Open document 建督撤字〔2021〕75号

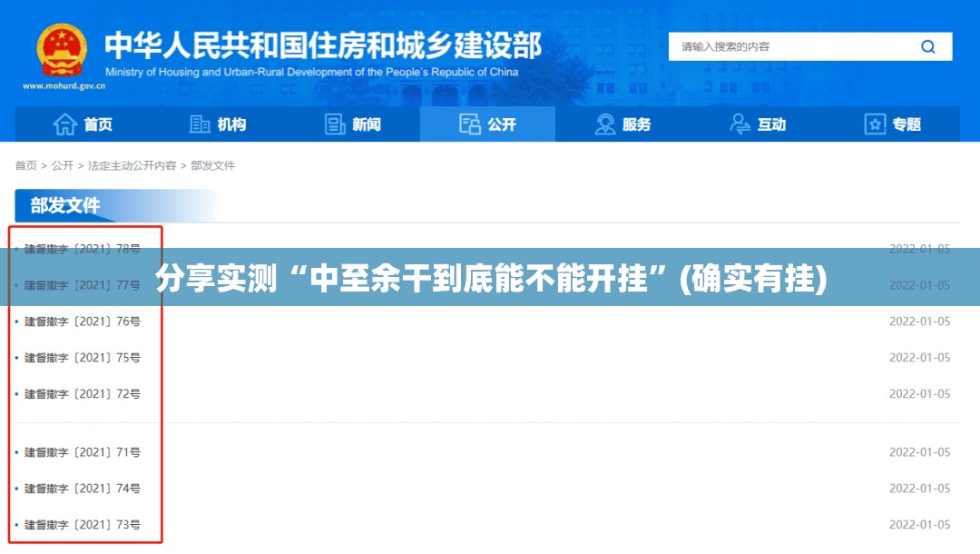click(83, 358)
